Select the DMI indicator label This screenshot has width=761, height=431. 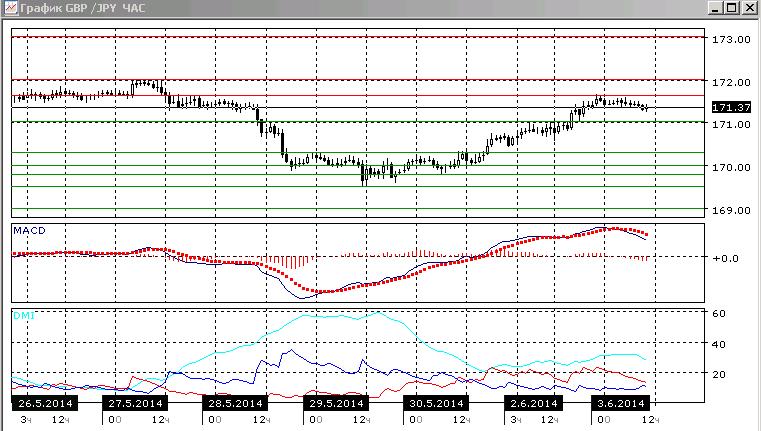click(x=24, y=316)
